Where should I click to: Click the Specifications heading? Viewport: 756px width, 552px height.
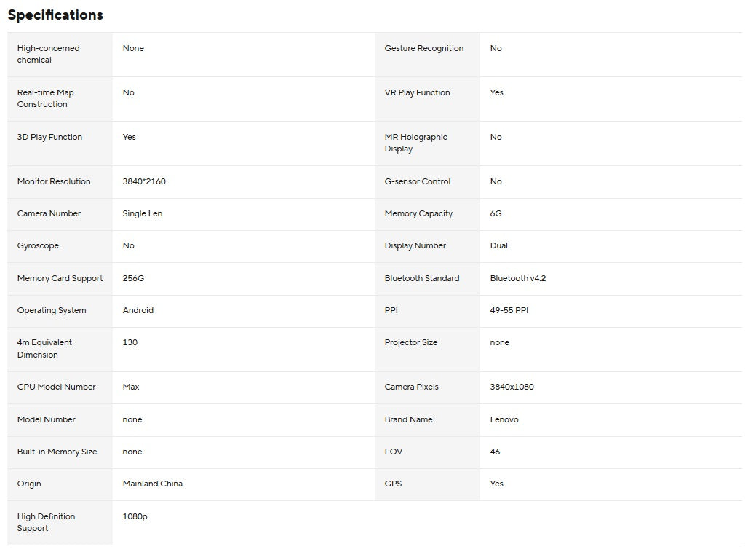55,15
